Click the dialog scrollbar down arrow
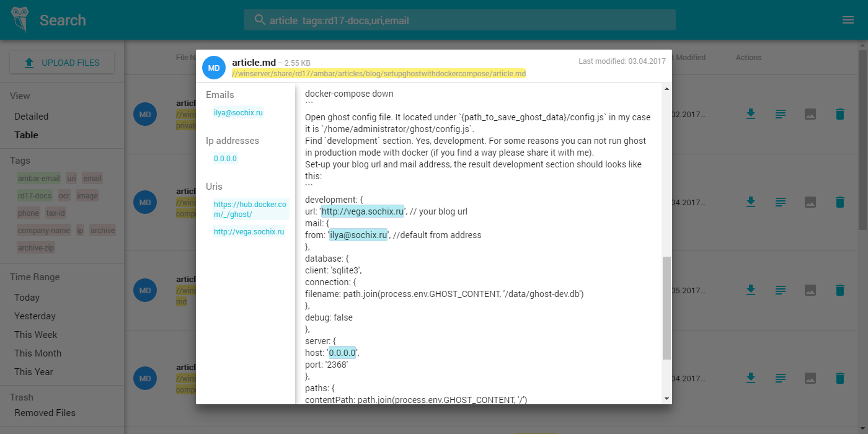The width and height of the screenshot is (868, 434). (x=666, y=398)
